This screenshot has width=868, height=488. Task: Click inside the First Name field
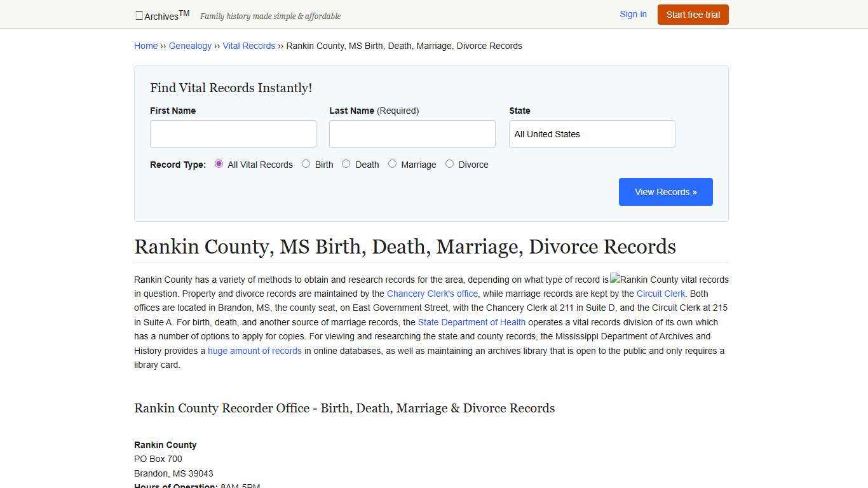point(233,134)
